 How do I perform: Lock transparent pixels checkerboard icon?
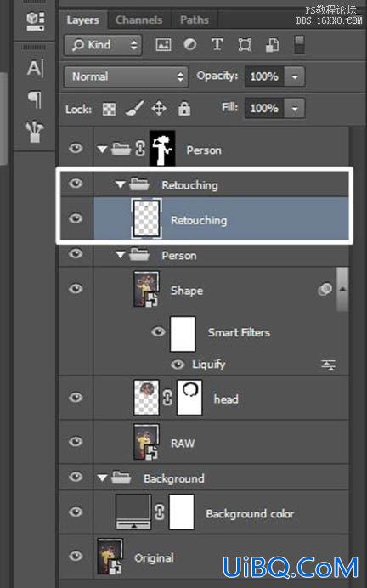click(x=109, y=109)
